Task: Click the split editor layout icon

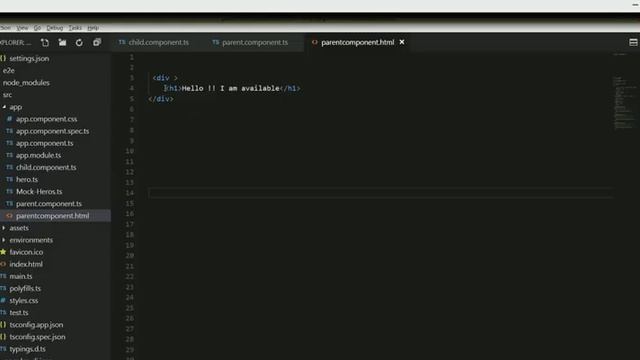Action: tap(633, 42)
